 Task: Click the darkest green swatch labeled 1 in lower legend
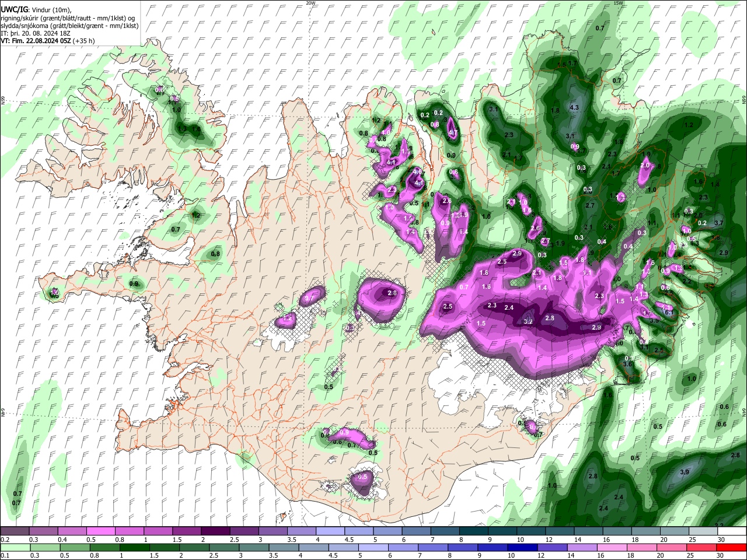[134, 548]
